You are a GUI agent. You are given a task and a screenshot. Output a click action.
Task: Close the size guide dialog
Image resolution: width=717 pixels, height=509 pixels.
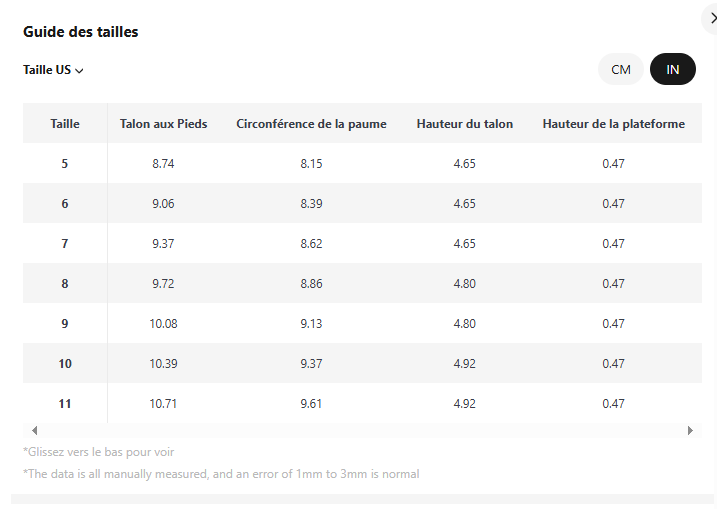712,18
